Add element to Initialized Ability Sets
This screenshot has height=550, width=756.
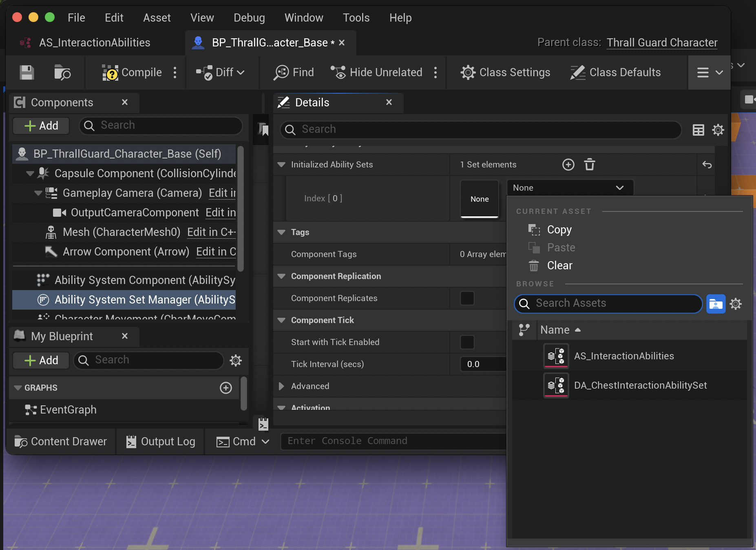click(568, 165)
